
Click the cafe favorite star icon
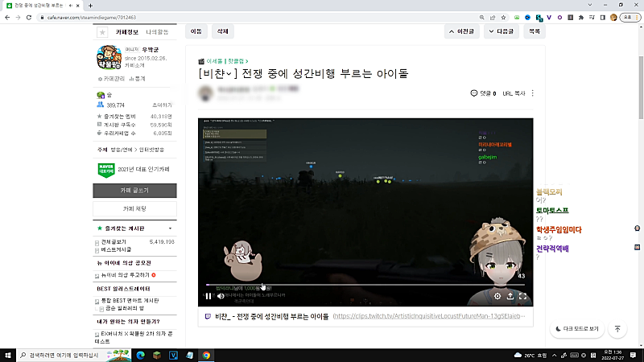[x=102, y=32]
